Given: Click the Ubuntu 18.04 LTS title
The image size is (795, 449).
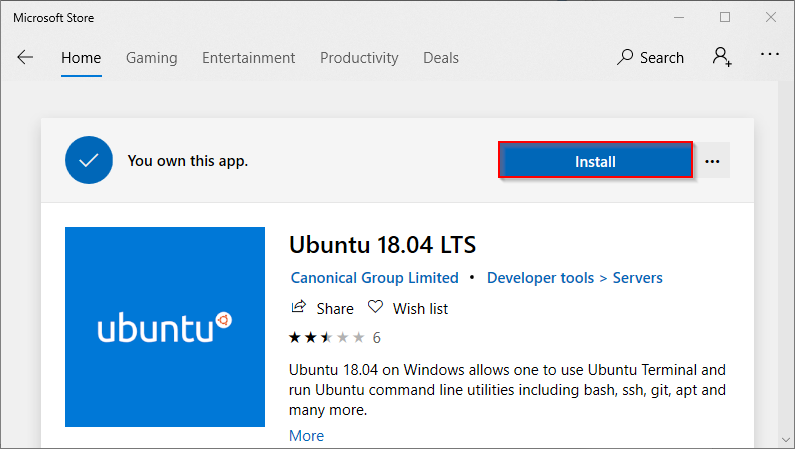Looking at the screenshot, I should [382, 245].
